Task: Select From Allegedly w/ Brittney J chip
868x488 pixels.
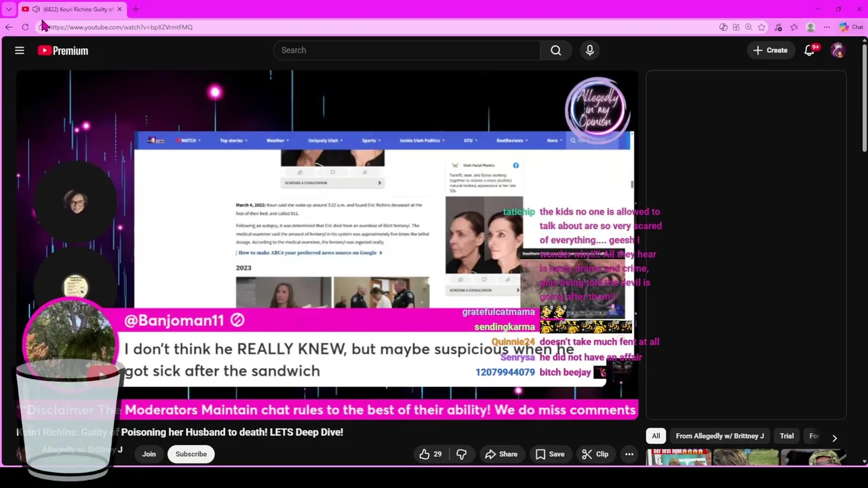Action: [719, 436]
